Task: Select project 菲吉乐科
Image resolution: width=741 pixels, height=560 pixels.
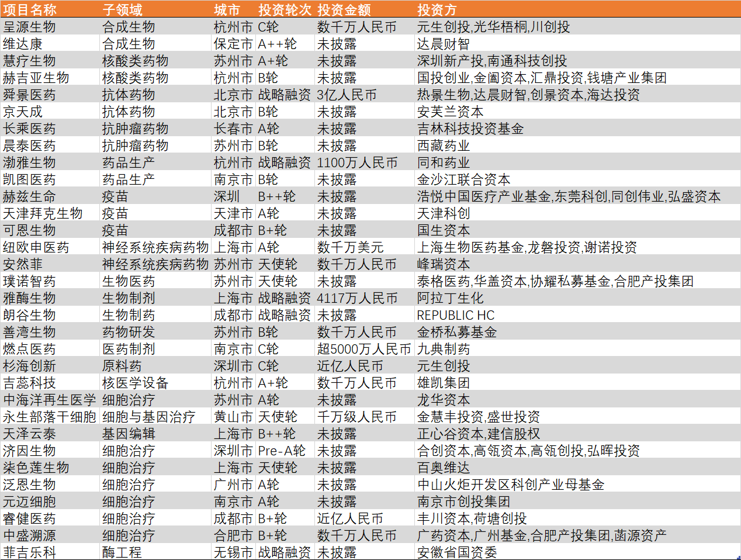Action: click(29, 552)
